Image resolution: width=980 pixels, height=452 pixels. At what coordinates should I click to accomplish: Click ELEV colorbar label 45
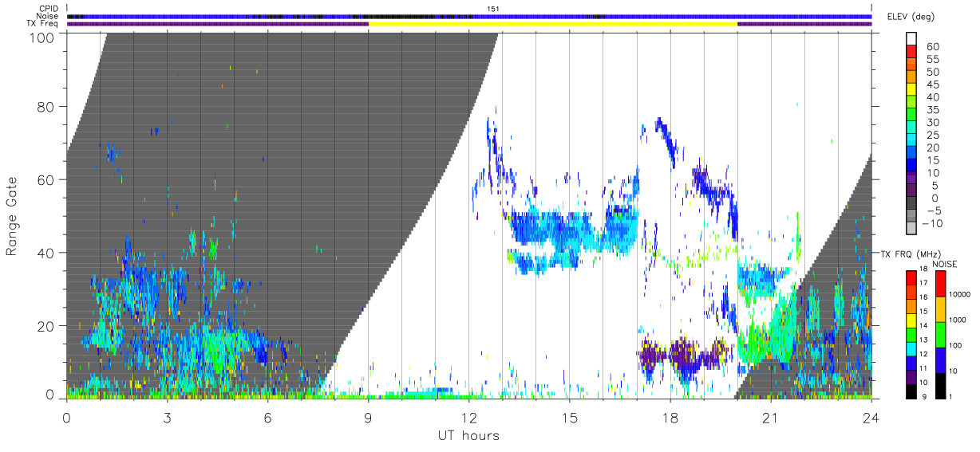[933, 85]
